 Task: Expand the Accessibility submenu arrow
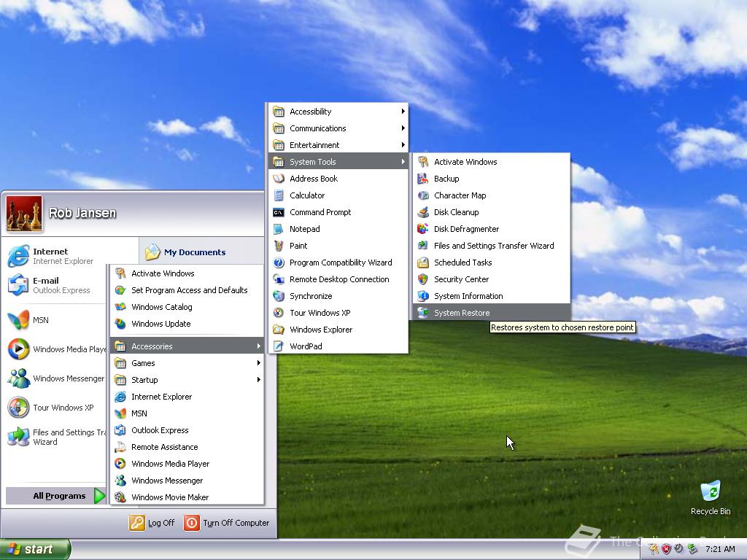(x=403, y=112)
